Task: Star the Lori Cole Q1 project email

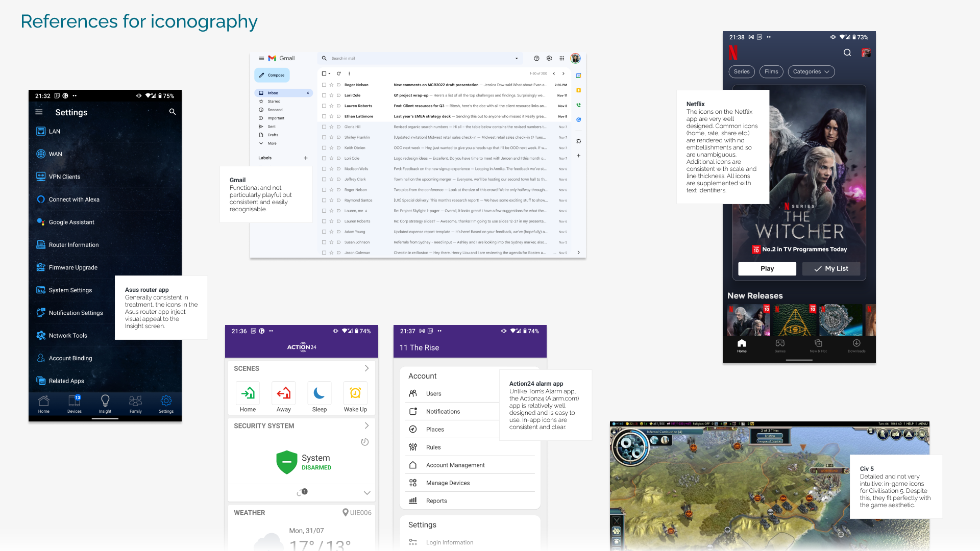Action: [331, 95]
